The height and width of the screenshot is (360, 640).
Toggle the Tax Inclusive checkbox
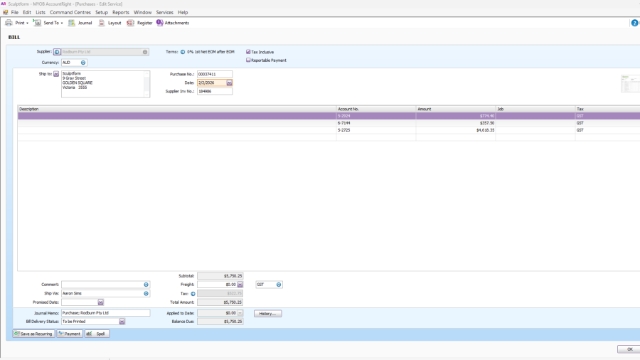coord(248,52)
